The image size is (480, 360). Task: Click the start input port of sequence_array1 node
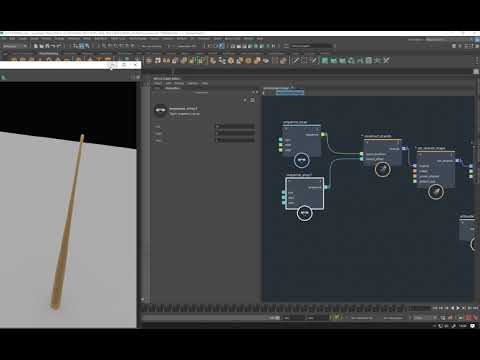click(x=284, y=198)
